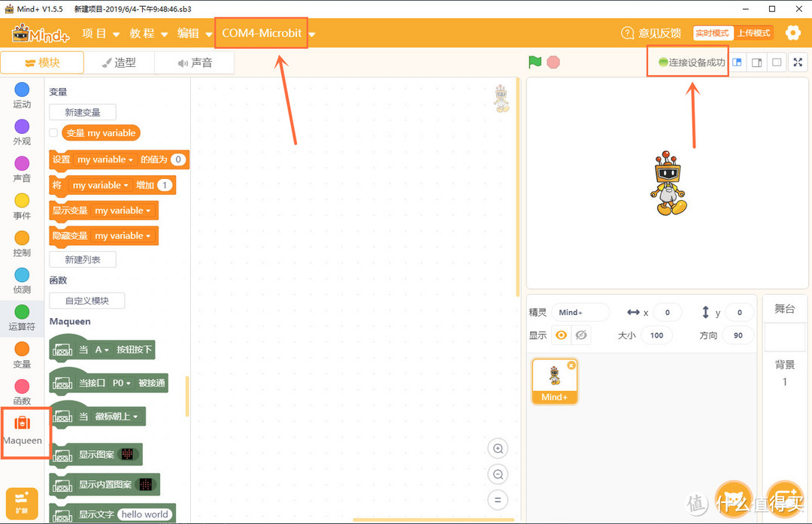Viewport: 812px width, 524px height.
Task: Select the hidden stage layout icon
Action: (x=777, y=62)
